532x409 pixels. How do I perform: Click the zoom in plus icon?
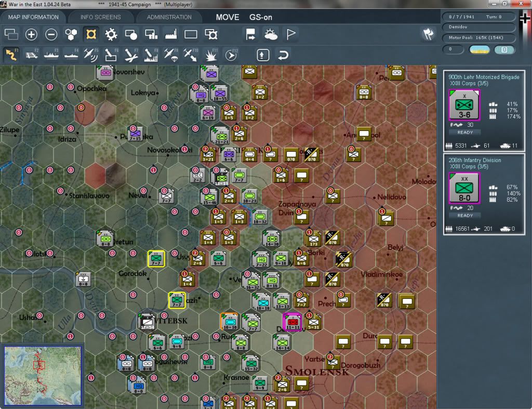[31, 34]
